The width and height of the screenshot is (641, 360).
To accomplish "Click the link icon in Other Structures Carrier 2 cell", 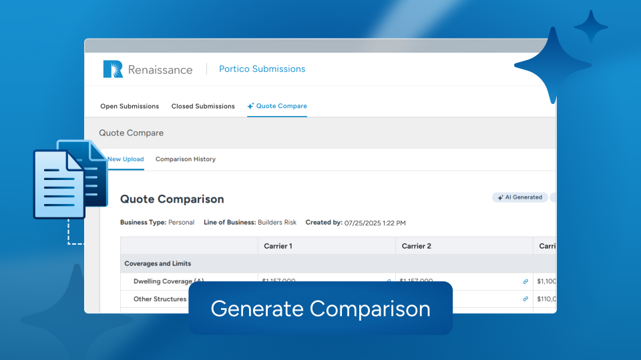I will (525, 299).
